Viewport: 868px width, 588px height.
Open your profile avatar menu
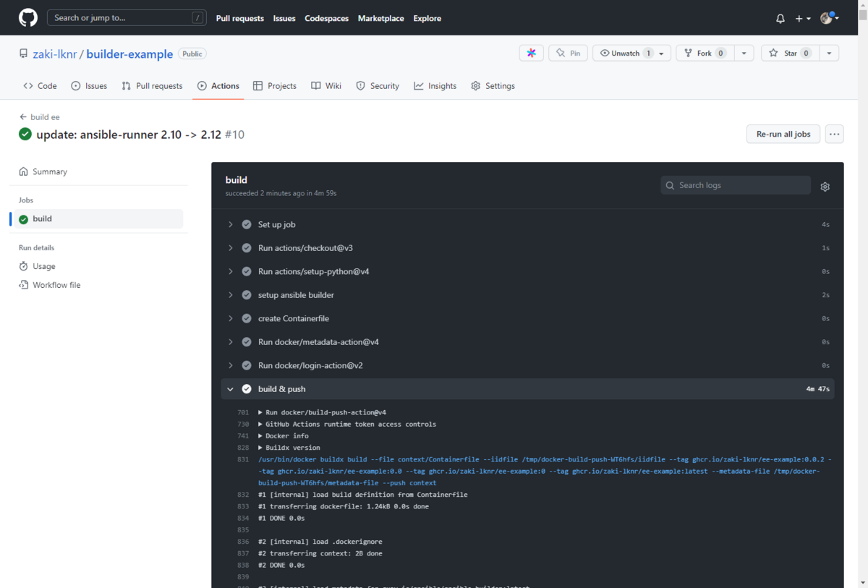(828, 18)
